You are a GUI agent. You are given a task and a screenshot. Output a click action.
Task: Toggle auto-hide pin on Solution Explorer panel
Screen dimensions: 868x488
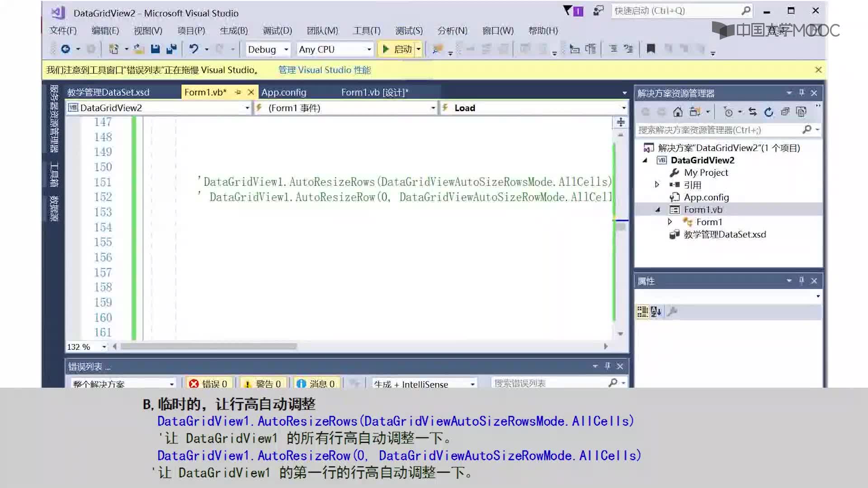pos(802,93)
